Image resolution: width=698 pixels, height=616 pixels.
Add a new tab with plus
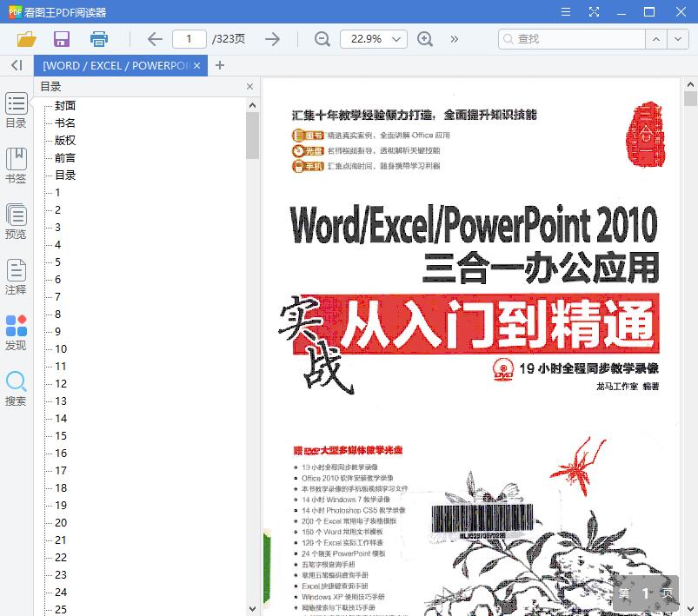pos(219,65)
